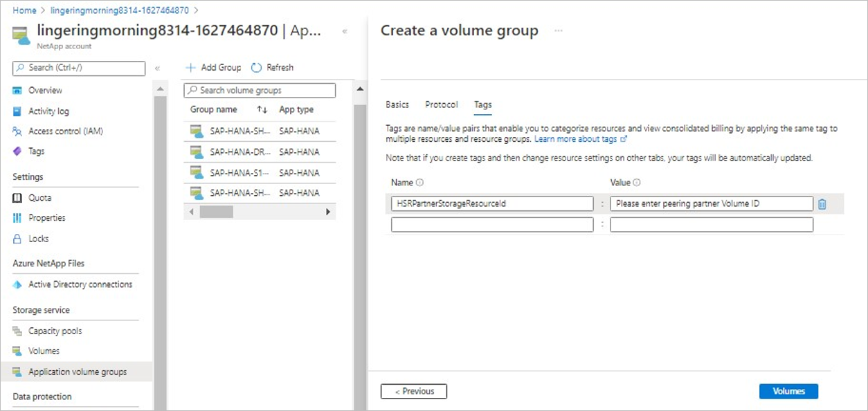Focus the Search (Ctrl+/) box
This screenshot has height=411, width=868.
click(79, 68)
